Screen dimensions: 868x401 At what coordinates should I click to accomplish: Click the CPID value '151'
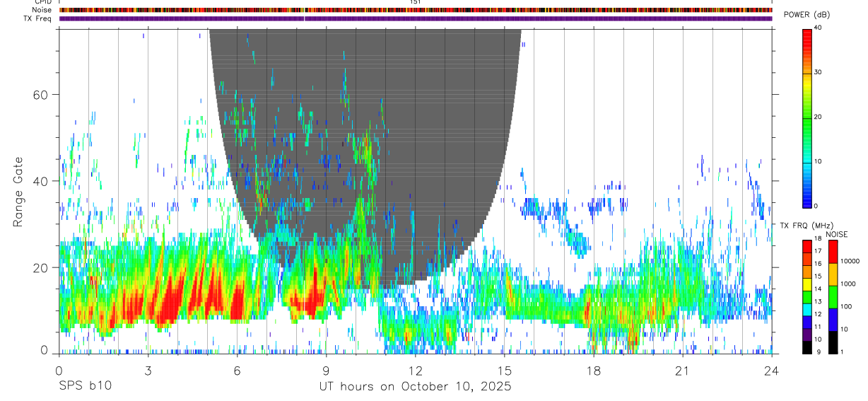[416, 2]
